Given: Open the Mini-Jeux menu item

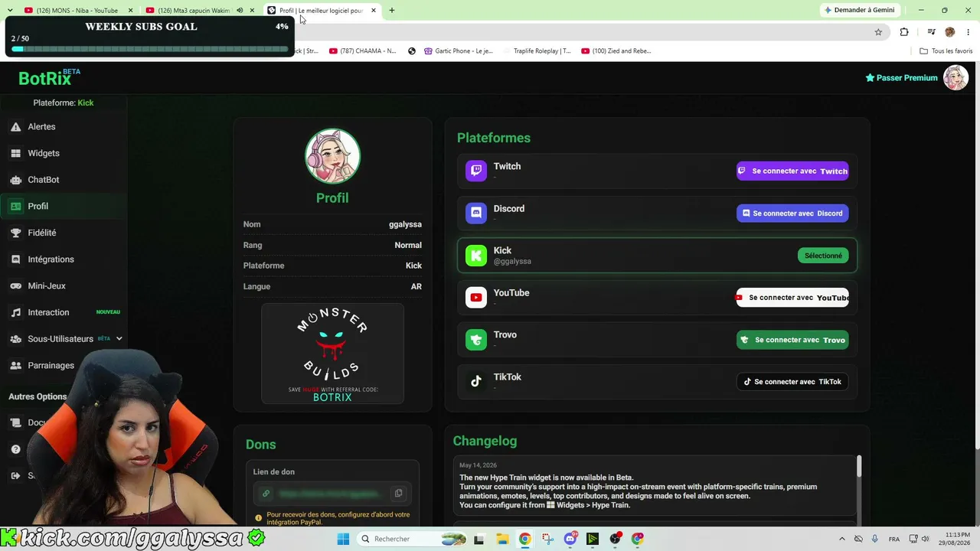Looking at the screenshot, I should (47, 286).
